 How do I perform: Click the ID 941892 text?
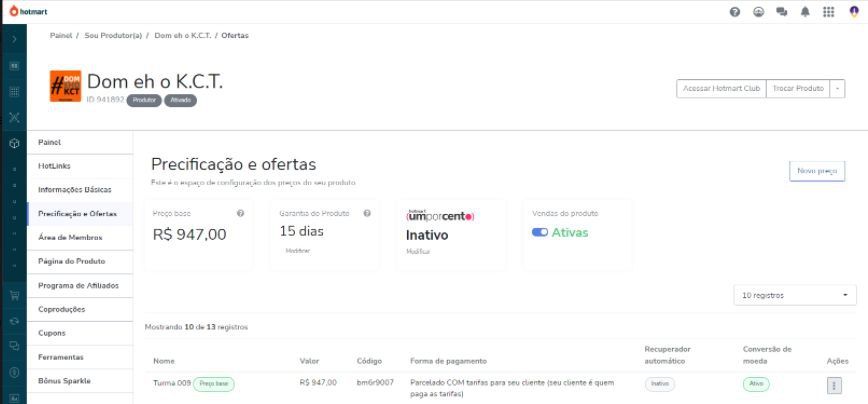105,100
